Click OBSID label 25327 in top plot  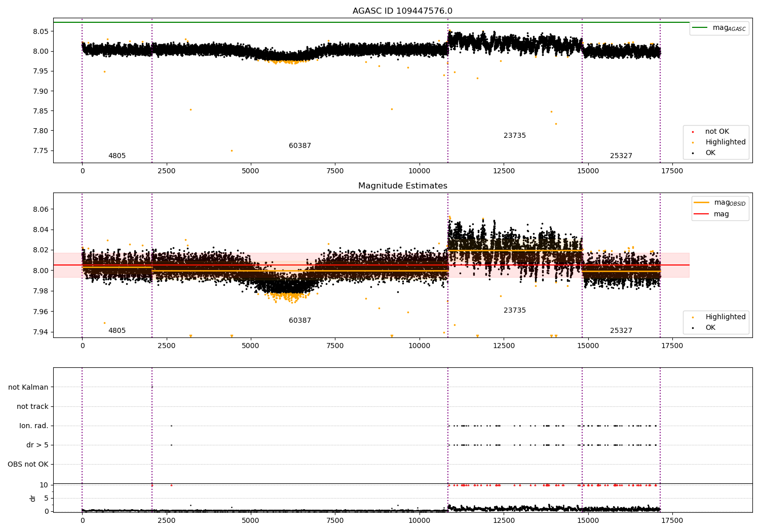[621, 156]
